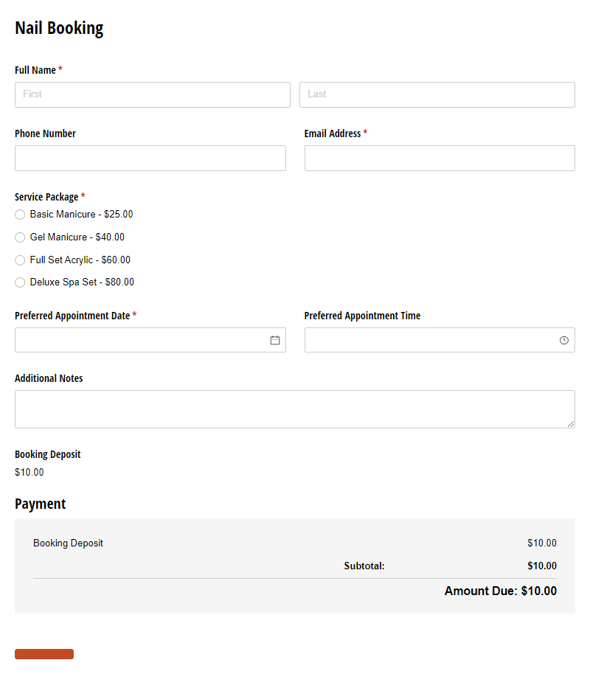Open the calendar picker icon in date field

coord(275,340)
